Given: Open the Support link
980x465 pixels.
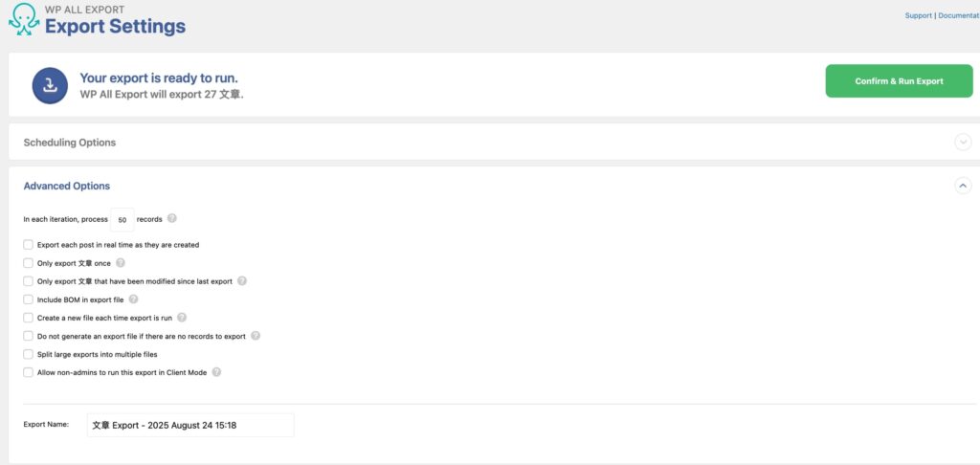Looking at the screenshot, I should 918,15.
